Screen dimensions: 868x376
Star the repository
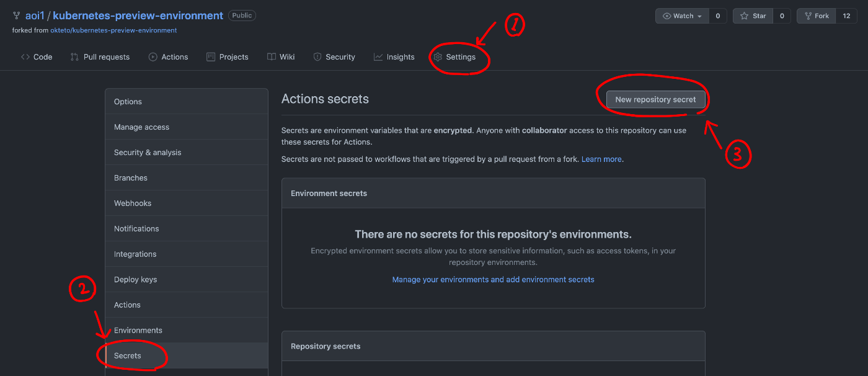pos(753,16)
